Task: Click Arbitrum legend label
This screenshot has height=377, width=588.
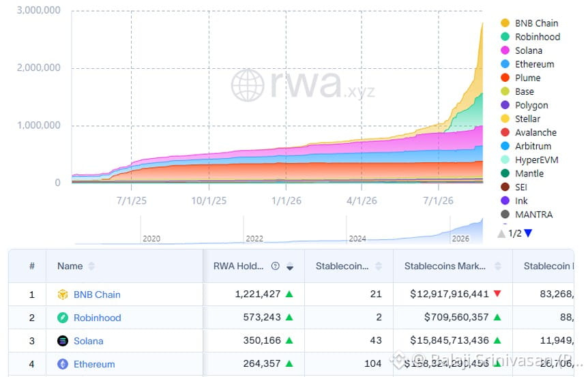Action: click(x=533, y=146)
